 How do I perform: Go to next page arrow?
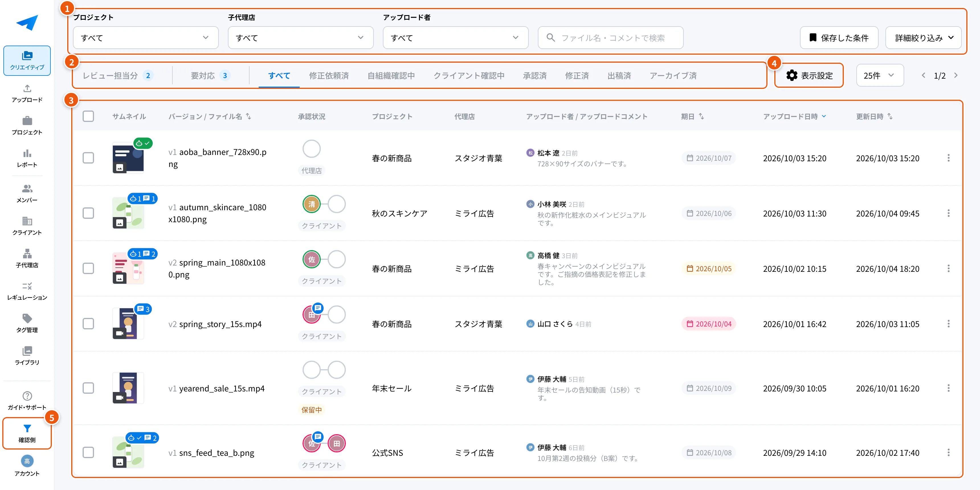(956, 75)
